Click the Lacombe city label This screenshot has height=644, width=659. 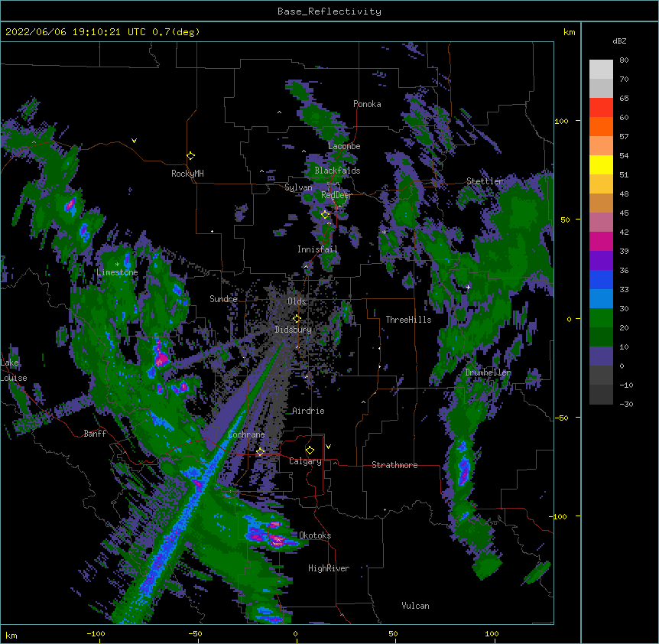pyautogui.click(x=344, y=146)
